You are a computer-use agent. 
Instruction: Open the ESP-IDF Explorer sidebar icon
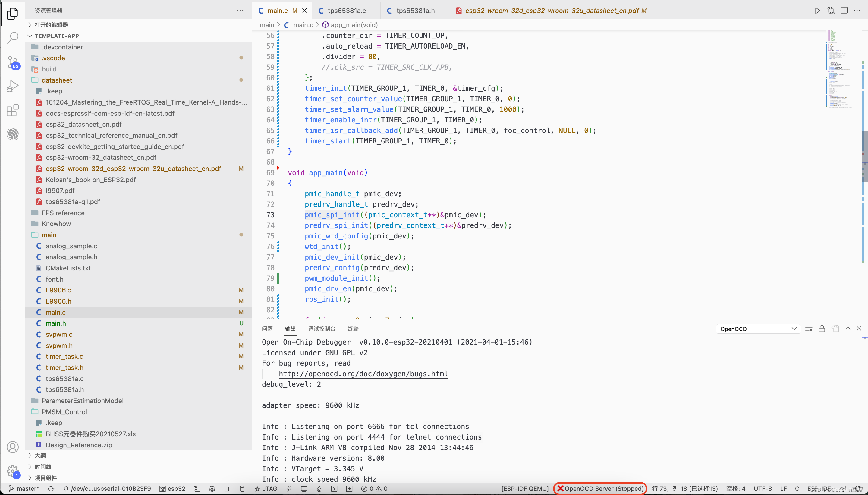point(13,134)
